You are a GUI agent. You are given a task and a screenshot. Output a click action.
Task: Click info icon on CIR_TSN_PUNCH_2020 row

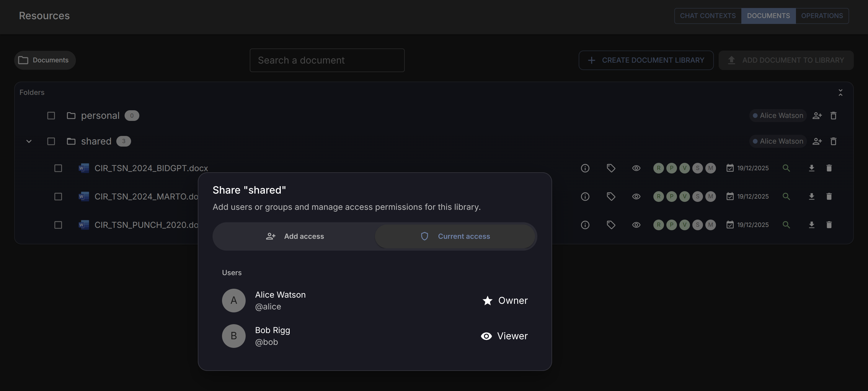tap(585, 225)
